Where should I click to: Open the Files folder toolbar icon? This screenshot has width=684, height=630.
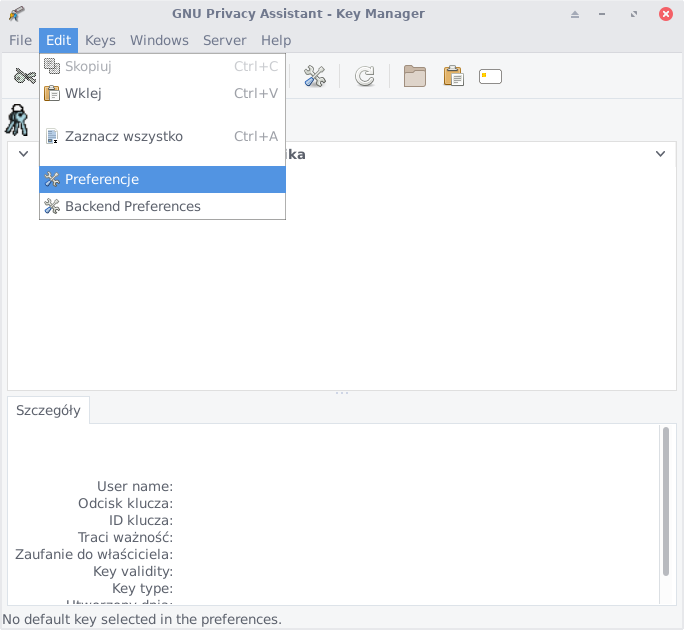[x=415, y=76]
